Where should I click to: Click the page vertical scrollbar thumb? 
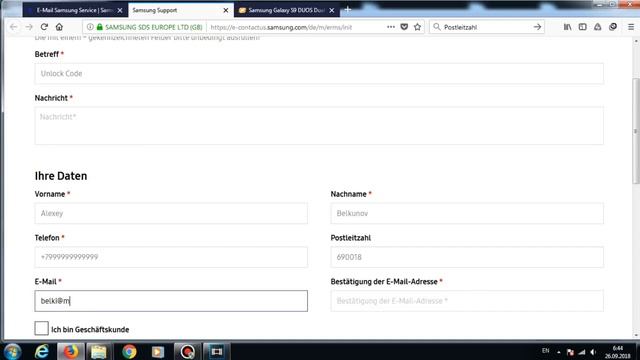(x=636, y=131)
